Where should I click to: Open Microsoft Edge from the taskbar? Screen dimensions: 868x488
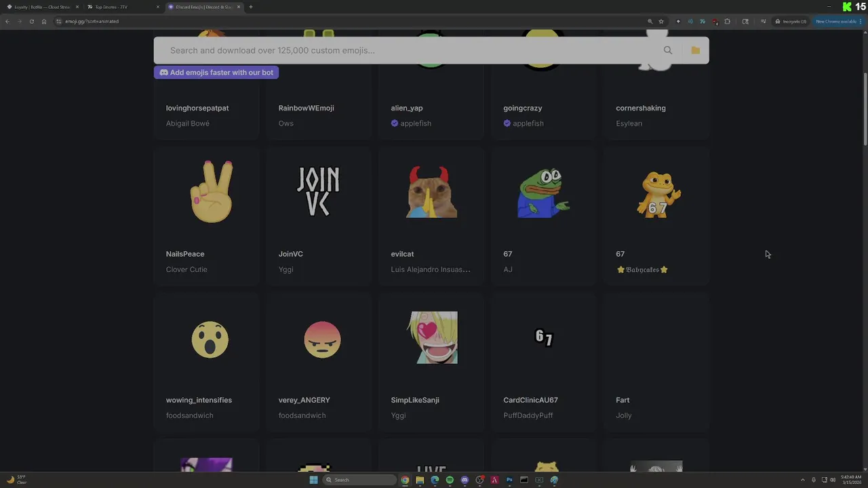pyautogui.click(x=435, y=480)
